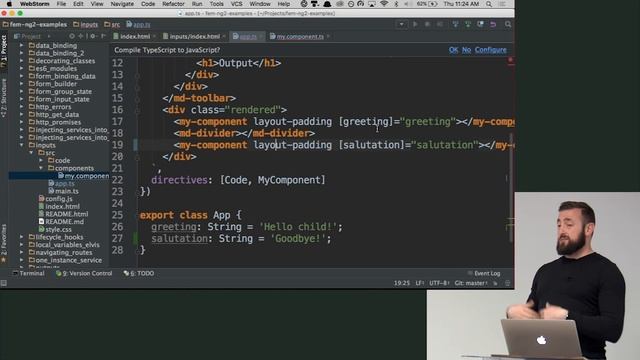Click the fold marker on line 16
Screen dimensions: 640x360
(x=138, y=110)
